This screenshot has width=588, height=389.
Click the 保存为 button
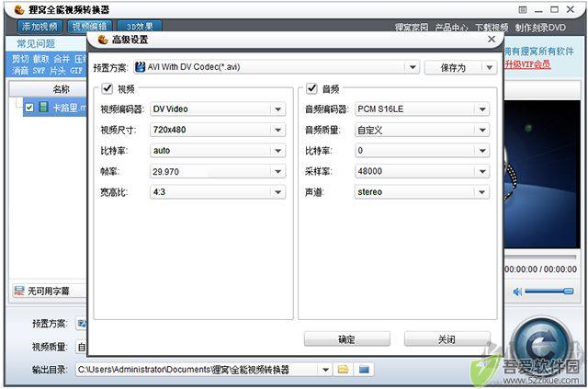[x=453, y=67]
